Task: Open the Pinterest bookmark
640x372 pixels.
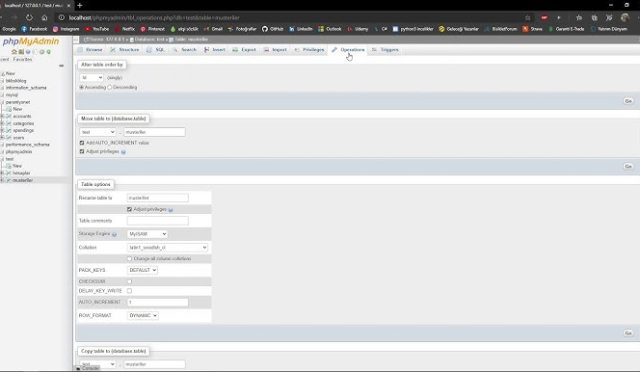Action: [153, 29]
